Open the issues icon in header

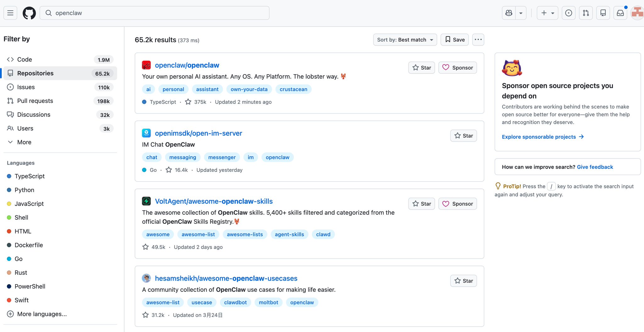pyautogui.click(x=569, y=13)
